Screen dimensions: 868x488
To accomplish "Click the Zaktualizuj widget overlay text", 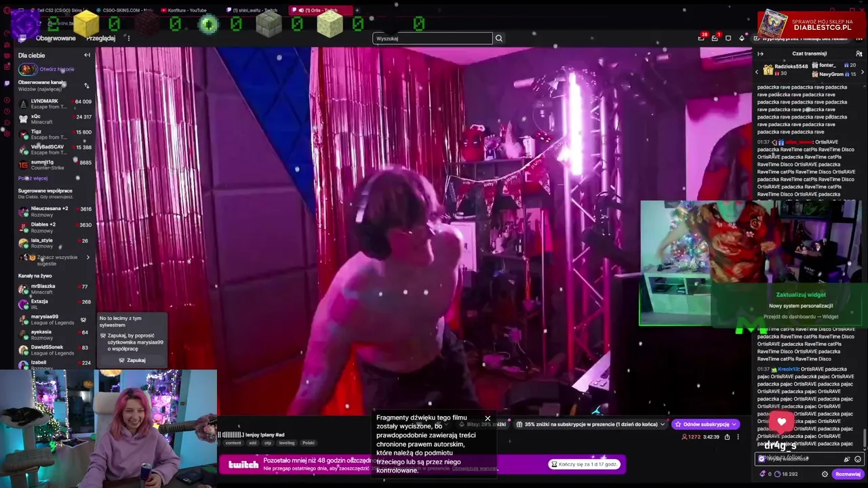I will tap(801, 295).
